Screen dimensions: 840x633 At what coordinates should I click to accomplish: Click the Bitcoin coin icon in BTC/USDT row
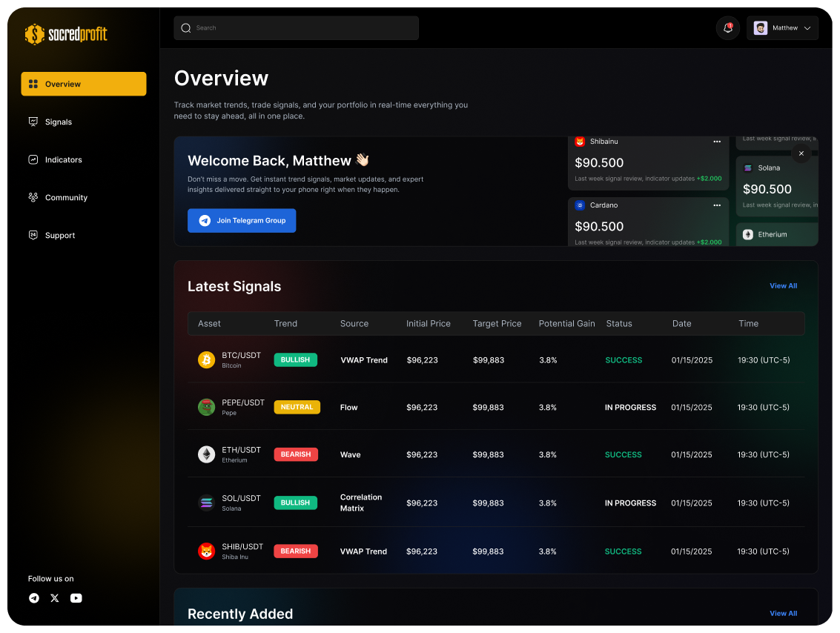pyautogui.click(x=206, y=360)
